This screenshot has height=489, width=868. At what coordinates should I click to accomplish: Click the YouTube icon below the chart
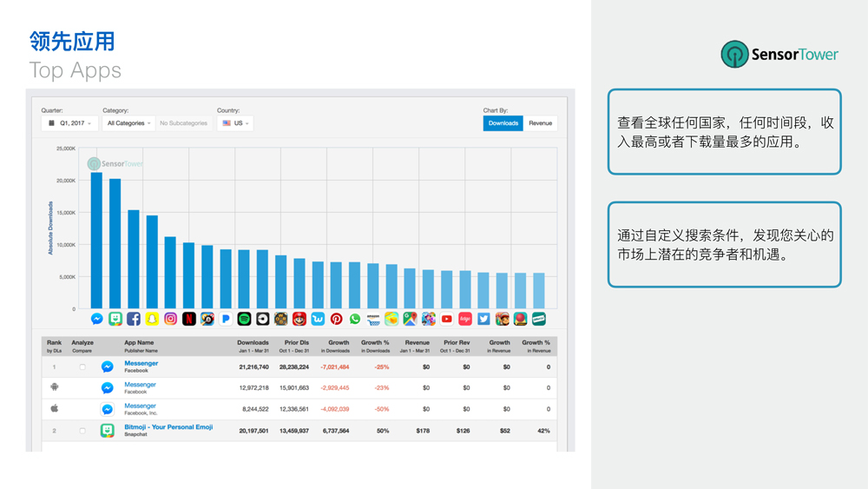(x=447, y=320)
